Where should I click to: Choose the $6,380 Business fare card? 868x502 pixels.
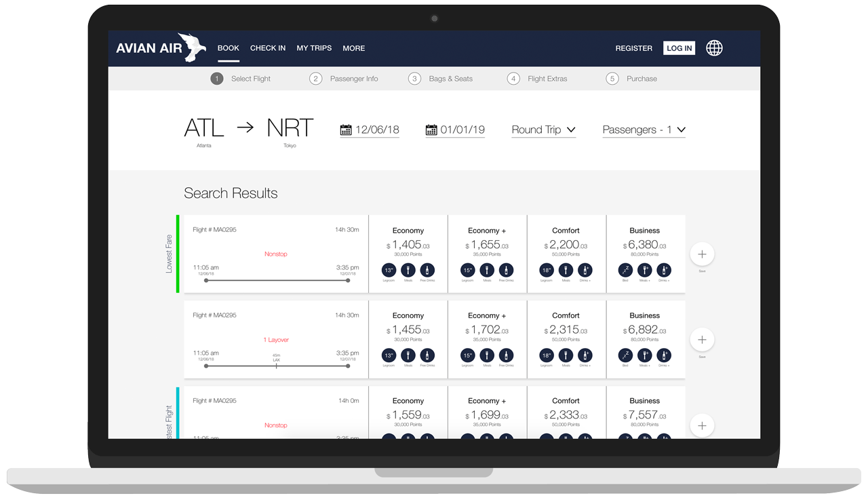(646, 254)
